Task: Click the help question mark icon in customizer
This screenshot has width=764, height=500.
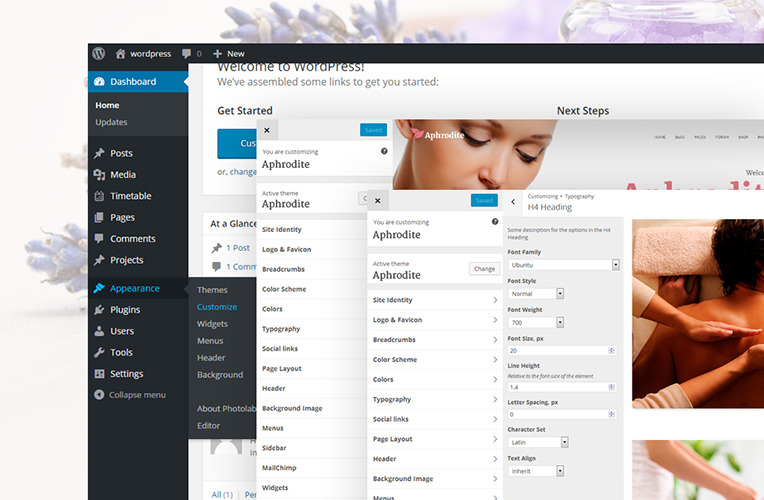Action: click(x=494, y=222)
